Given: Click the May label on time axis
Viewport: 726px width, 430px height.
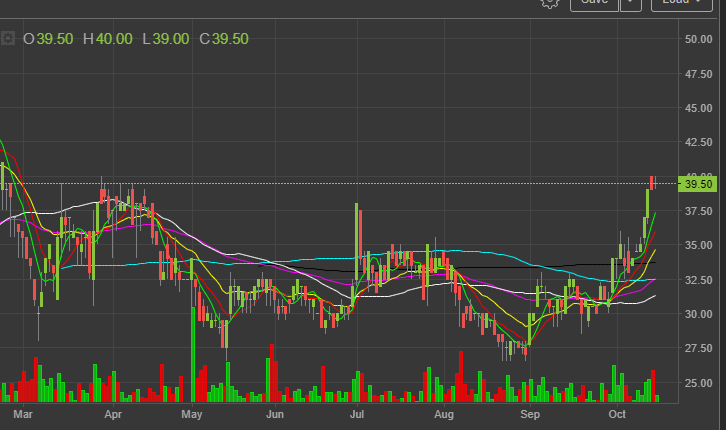Looking at the screenshot, I should (192, 414).
